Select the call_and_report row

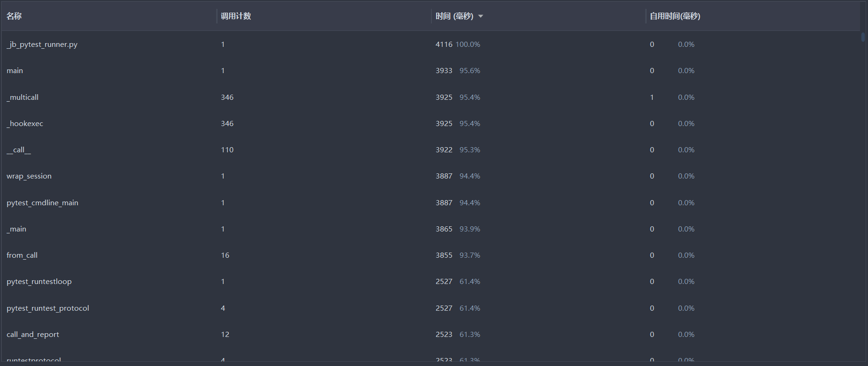[33, 335]
